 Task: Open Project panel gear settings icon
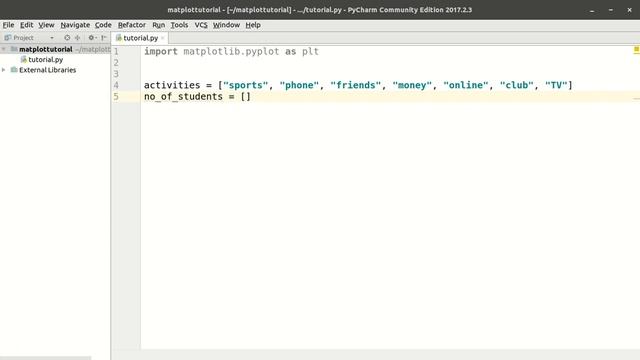(x=91, y=38)
